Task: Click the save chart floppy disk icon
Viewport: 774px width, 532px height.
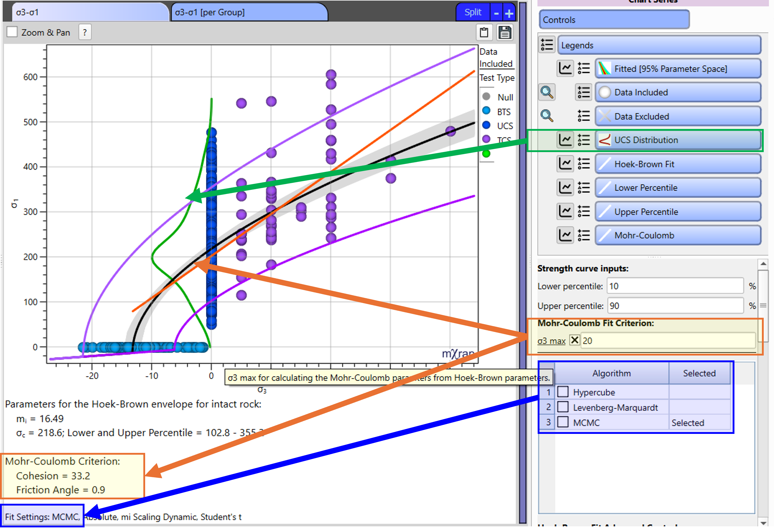Action: point(505,32)
